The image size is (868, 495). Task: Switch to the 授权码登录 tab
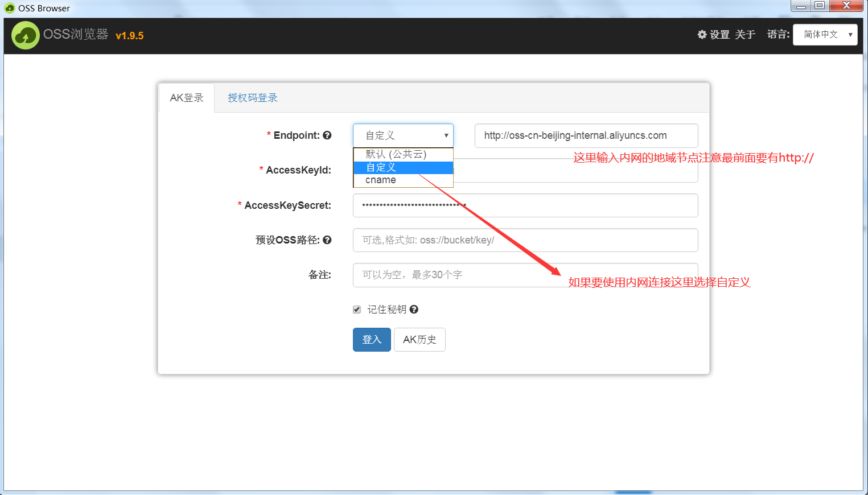pos(253,98)
